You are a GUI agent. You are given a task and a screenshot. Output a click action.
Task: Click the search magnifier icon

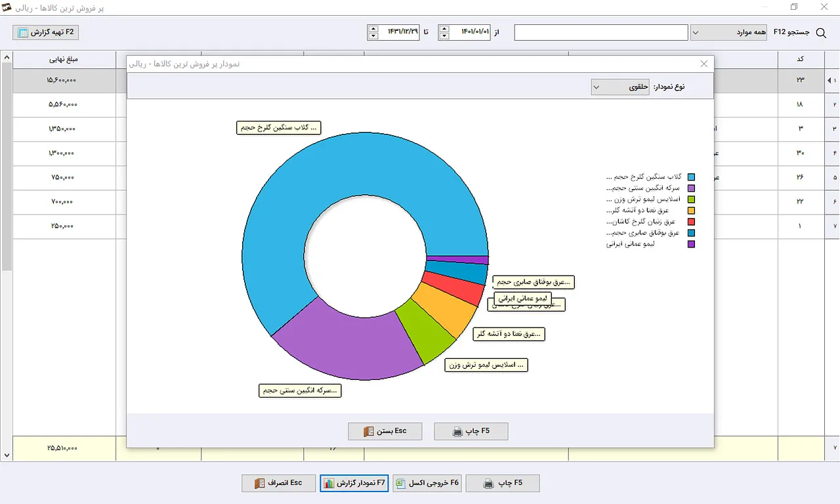click(x=821, y=33)
